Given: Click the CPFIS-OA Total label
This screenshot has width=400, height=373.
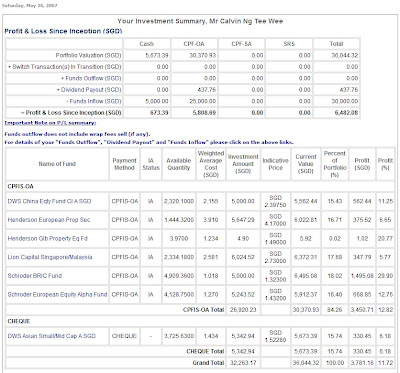Looking at the screenshot, I should (x=204, y=310).
